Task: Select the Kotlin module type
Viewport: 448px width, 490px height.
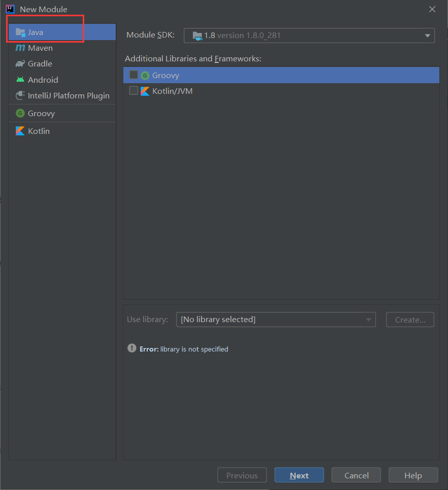Action: 62,131
